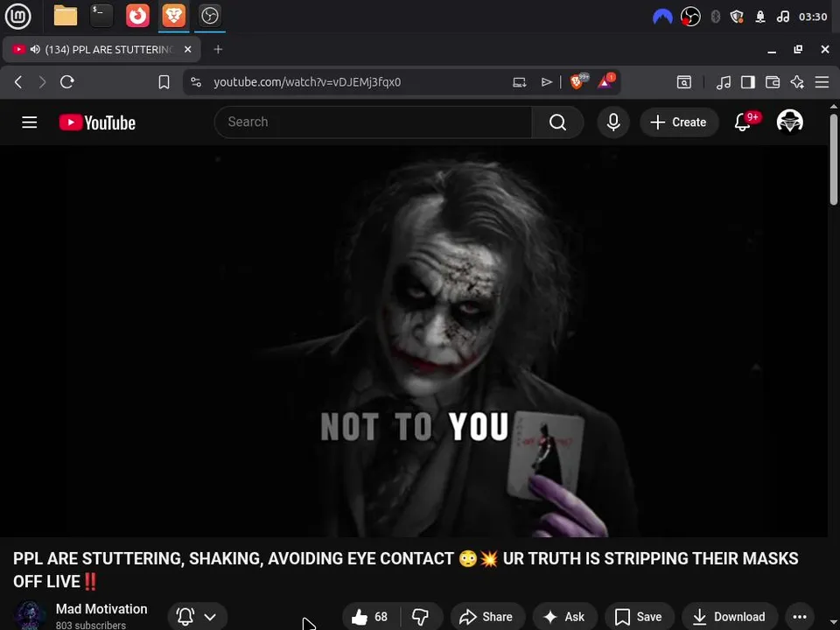Save the video to a playlist
The height and width of the screenshot is (630, 840).
point(639,617)
